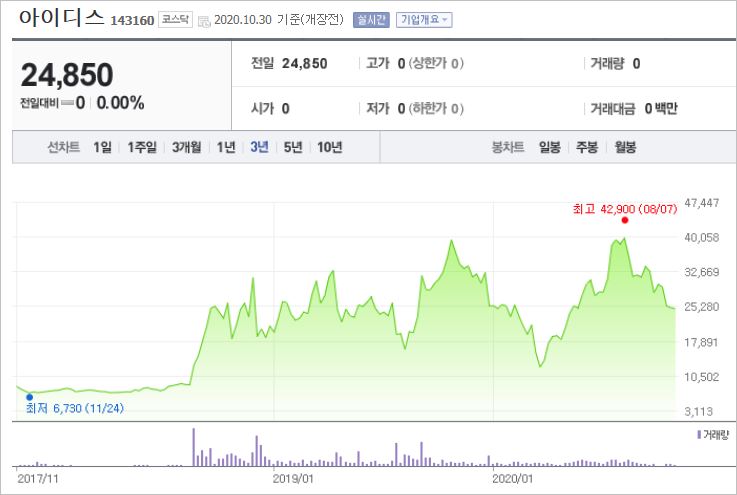Click the 고가 0 high price label

coord(415,63)
